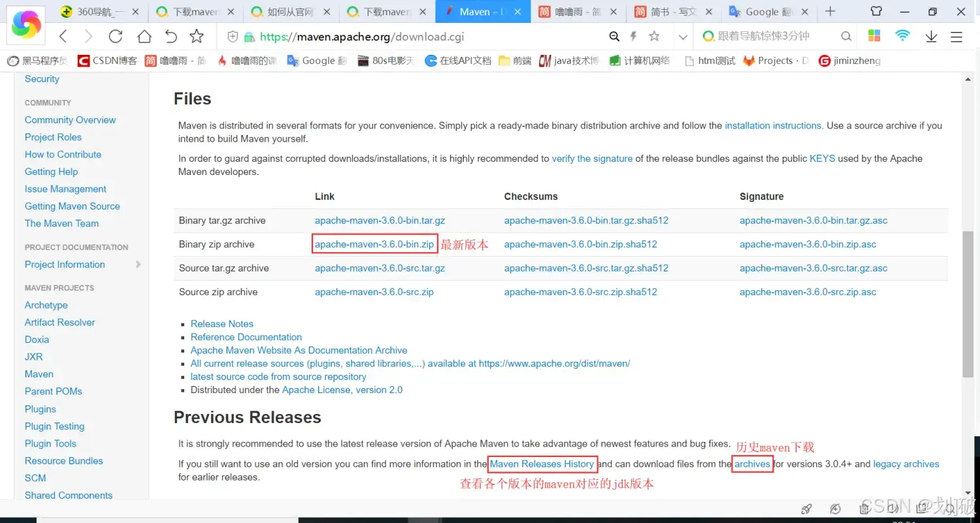Click the search box magnifier icon
Image resolution: width=980 pixels, height=523 pixels.
846,37
